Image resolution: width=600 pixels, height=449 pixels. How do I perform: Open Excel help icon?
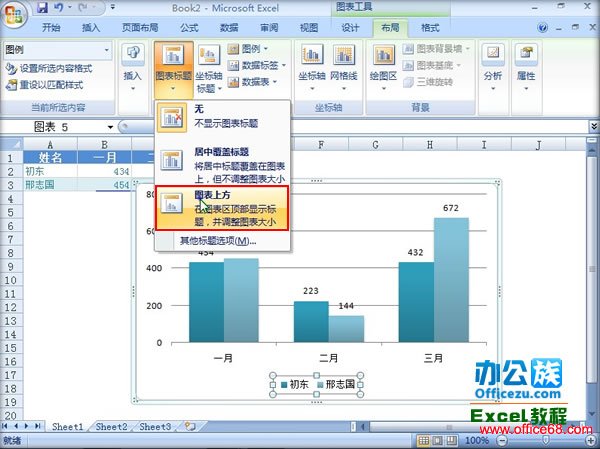[x=542, y=28]
